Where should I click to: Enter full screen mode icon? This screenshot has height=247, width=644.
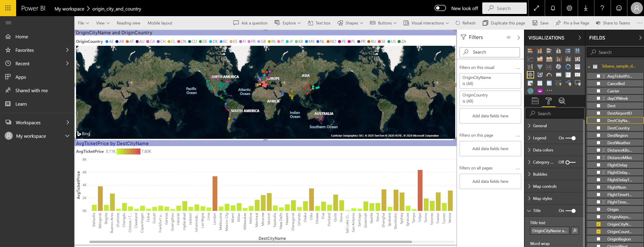(x=536, y=8)
